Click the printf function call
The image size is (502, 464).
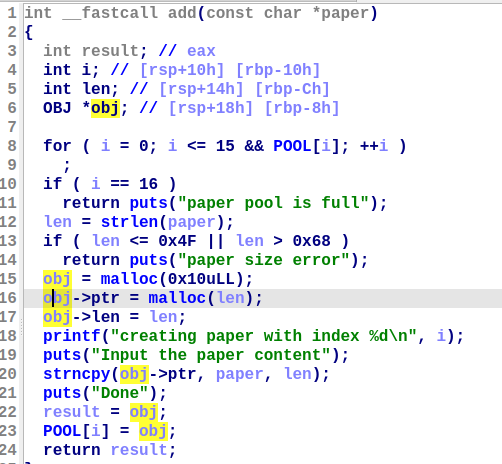coord(72,336)
